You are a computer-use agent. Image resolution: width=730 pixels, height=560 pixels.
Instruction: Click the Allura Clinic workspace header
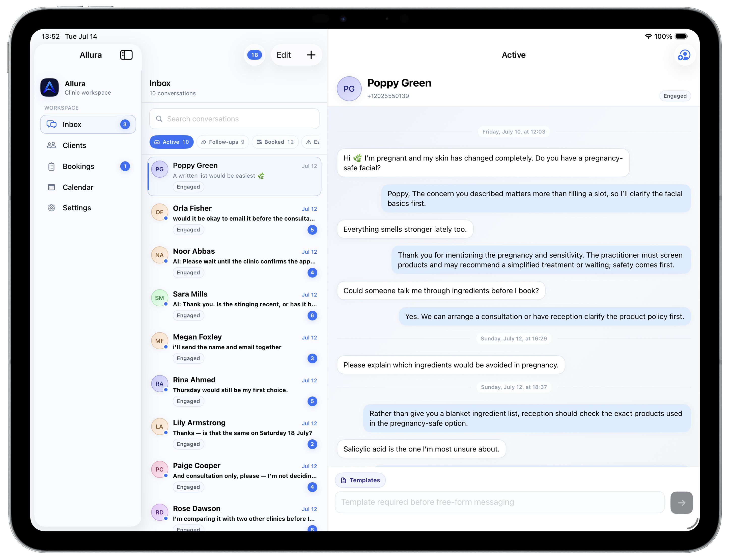(x=88, y=88)
